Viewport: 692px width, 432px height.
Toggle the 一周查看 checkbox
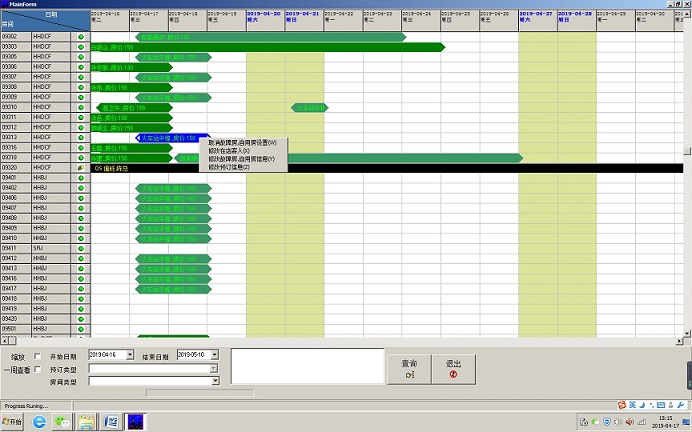(38, 369)
